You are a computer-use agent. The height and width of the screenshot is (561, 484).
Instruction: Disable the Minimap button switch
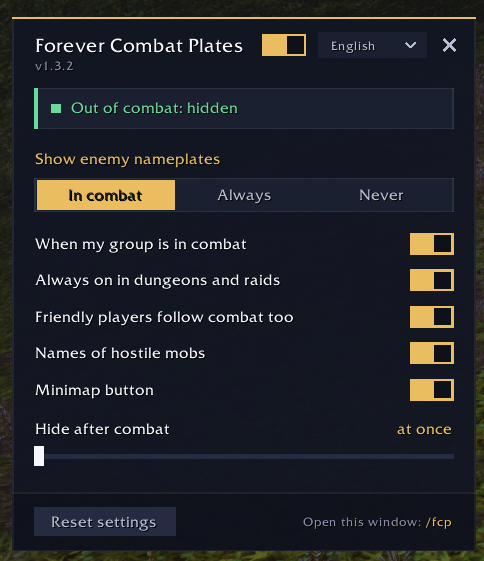pos(432,390)
